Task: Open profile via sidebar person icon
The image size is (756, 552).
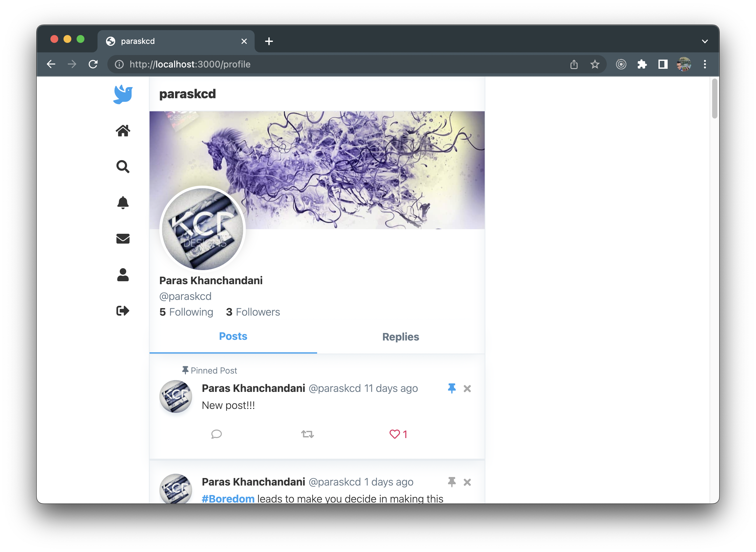Action: tap(123, 275)
